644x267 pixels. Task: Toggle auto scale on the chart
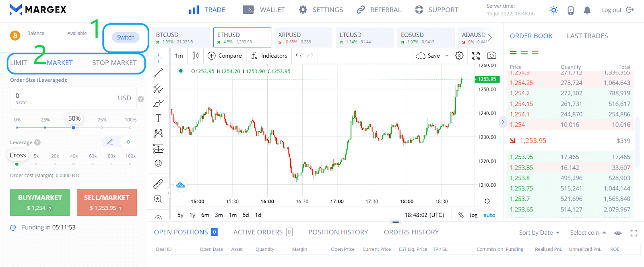tap(489, 215)
